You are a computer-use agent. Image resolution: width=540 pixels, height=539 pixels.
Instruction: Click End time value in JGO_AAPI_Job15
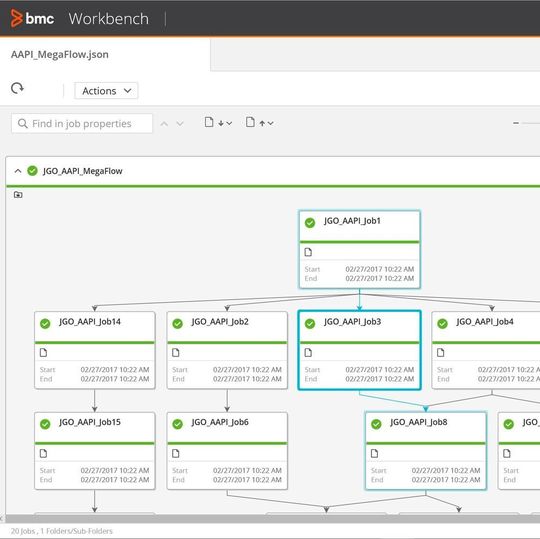pyautogui.click(x=115, y=480)
